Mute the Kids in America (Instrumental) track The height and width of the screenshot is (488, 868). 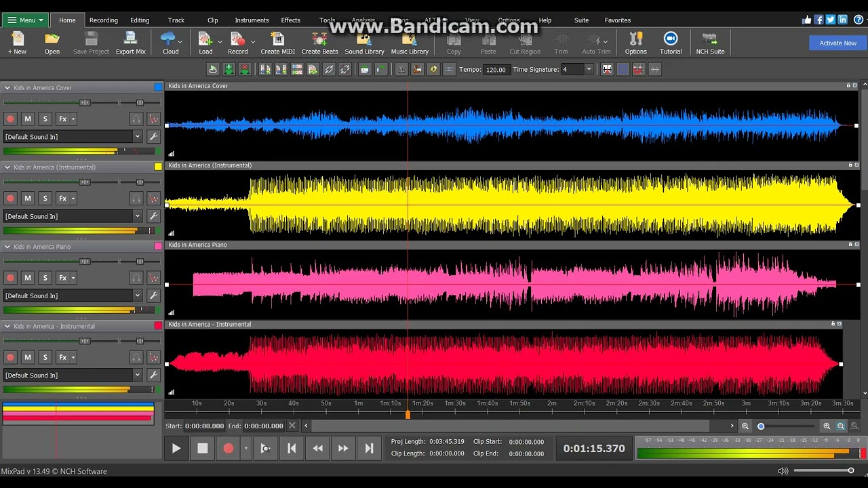click(28, 198)
